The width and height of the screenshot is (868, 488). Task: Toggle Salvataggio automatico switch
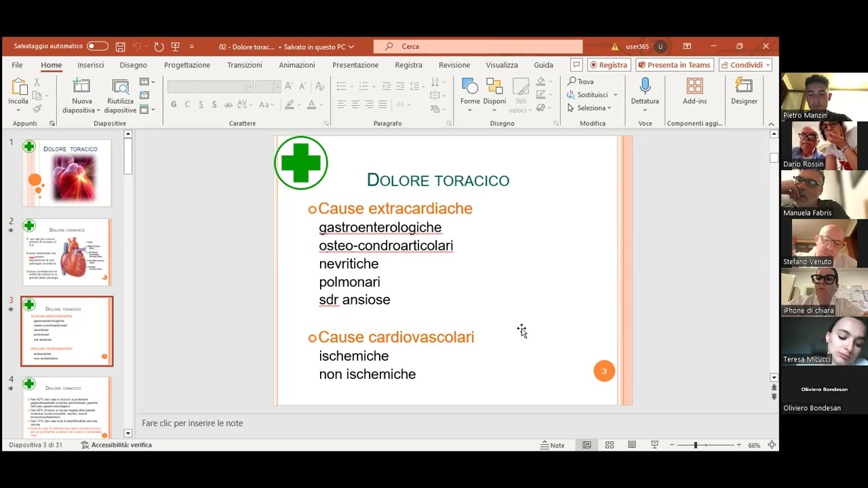97,47
